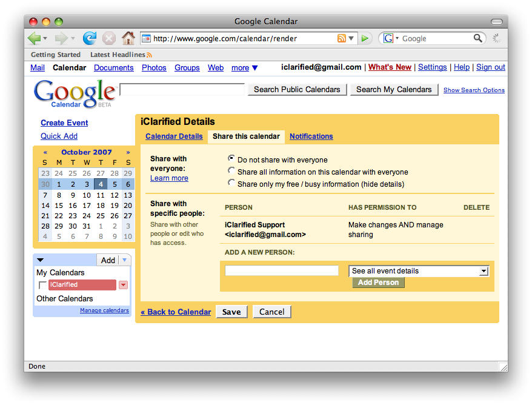Click the browser back arrow button
This screenshot has width=532, height=405.
point(35,38)
